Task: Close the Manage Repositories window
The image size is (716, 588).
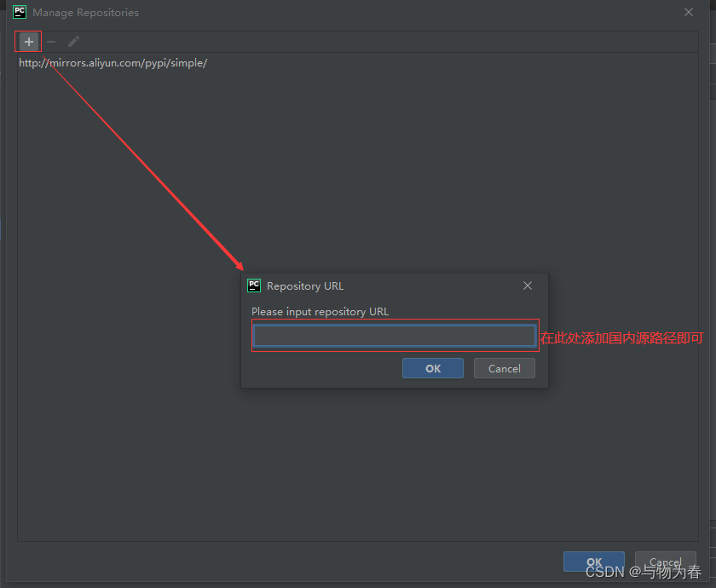Action: pos(689,13)
